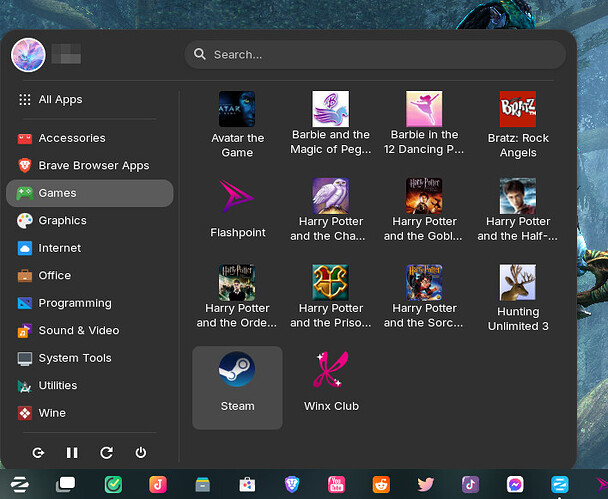Click the suspend pause icon

72,452
